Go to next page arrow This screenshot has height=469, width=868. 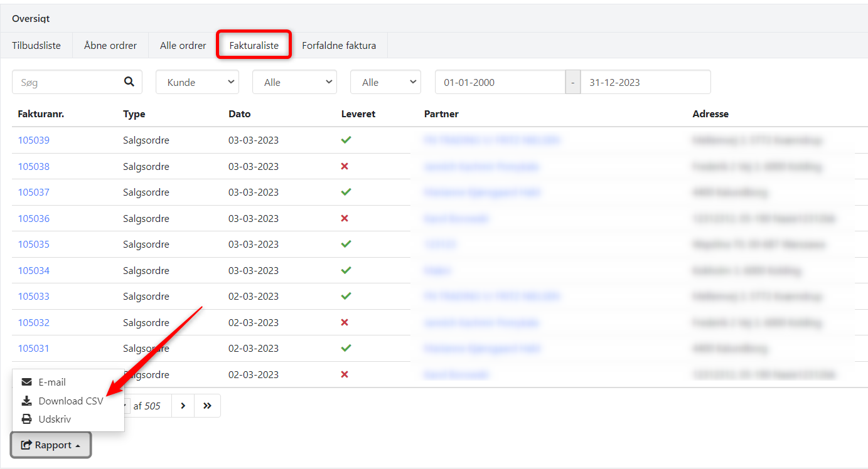(x=183, y=406)
